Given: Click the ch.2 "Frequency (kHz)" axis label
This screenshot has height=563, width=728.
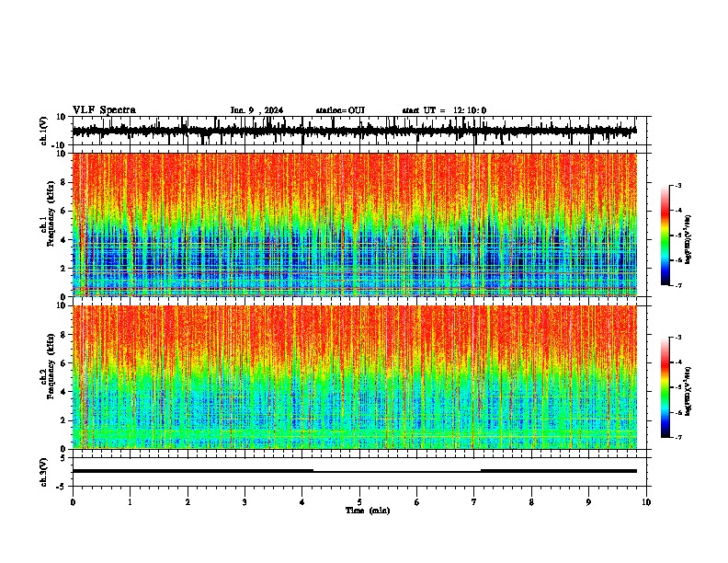Looking at the screenshot, I should pyautogui.click(x=51, y=366).
